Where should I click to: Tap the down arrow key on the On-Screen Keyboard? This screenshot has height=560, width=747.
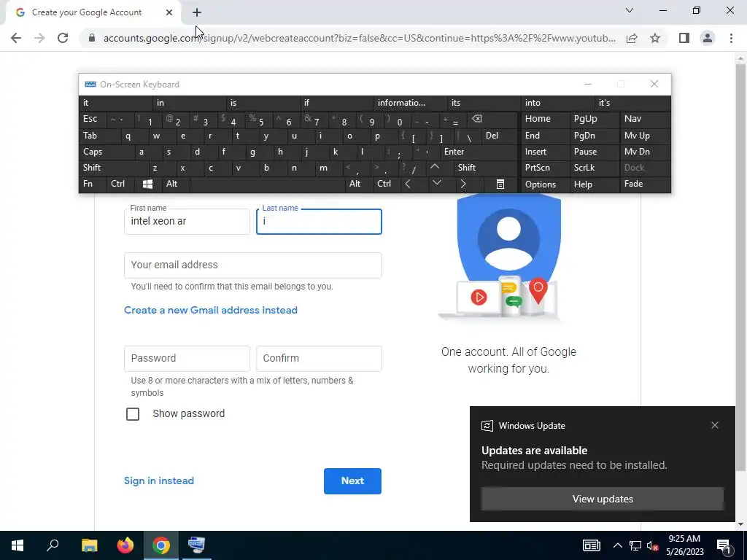pos(437,183)
